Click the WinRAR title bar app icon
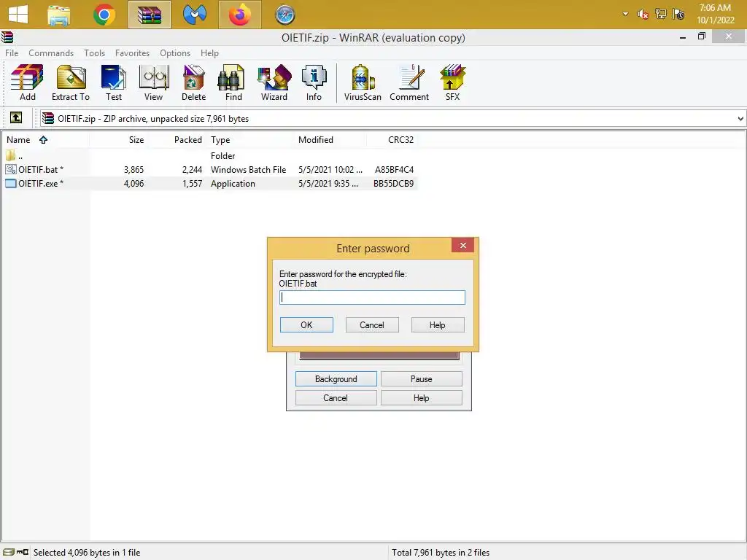This screenshot has height=560, width=747. point(7,37)
